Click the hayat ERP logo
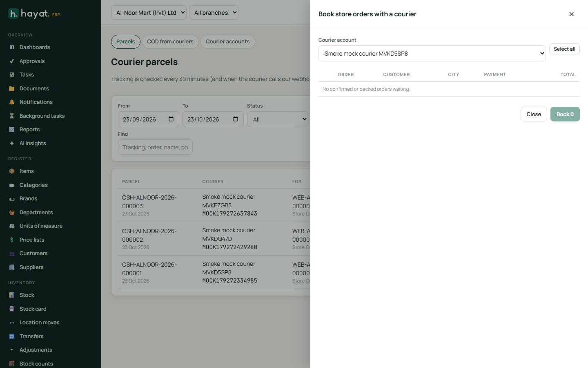588x368 pixels. 34,13
